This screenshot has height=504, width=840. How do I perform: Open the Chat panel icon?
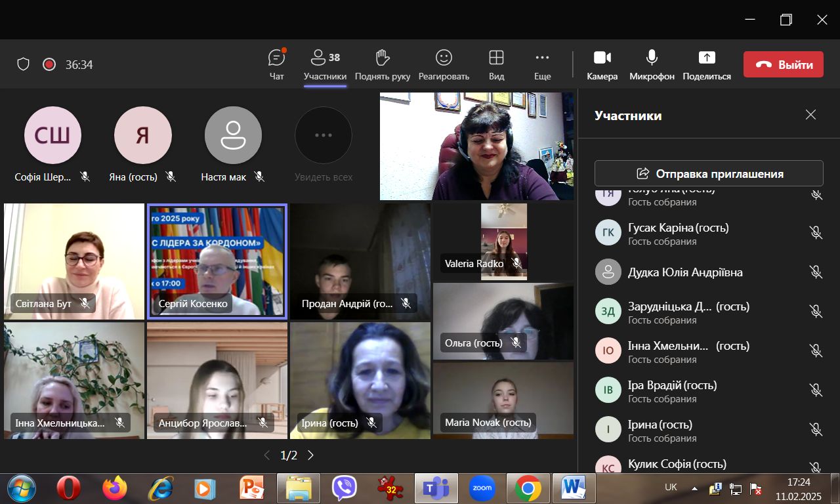277,58
